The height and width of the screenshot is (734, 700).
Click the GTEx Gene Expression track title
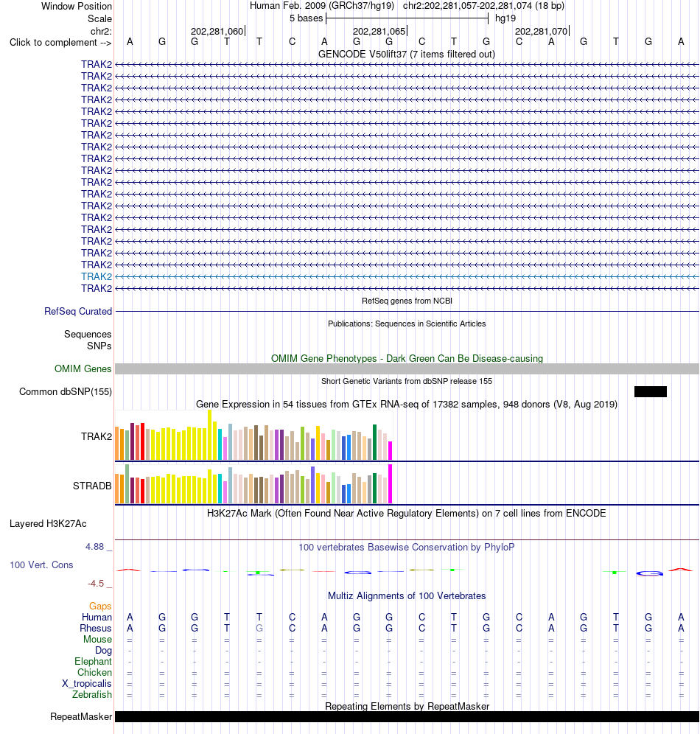407,405
